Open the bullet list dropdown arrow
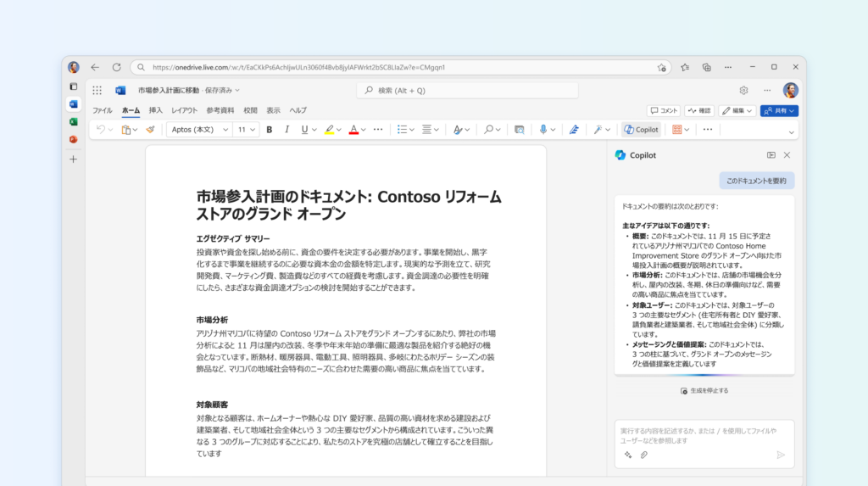The width and height of the screenshot is (868, 486). [412, 131]
